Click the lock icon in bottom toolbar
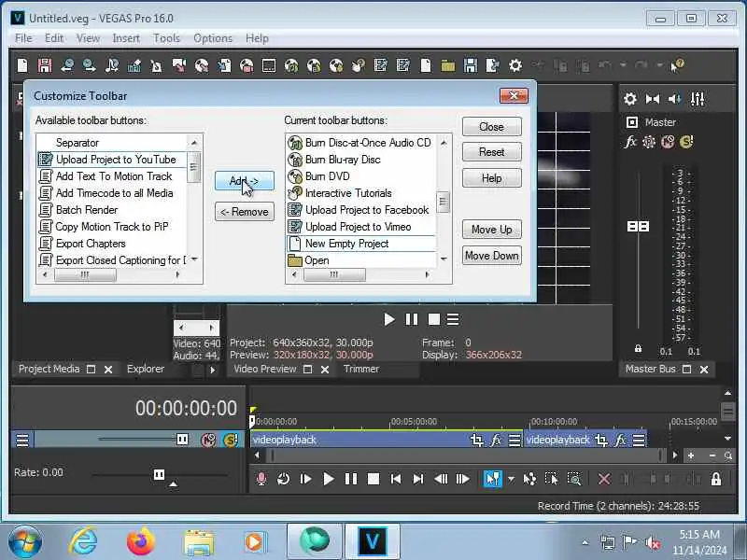The image size is (747, 560). 715,479
